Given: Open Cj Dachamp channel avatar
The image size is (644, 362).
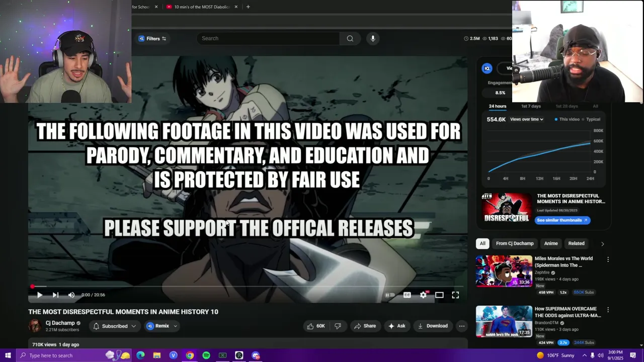Looking at the screenshot, I should [35, 326].
